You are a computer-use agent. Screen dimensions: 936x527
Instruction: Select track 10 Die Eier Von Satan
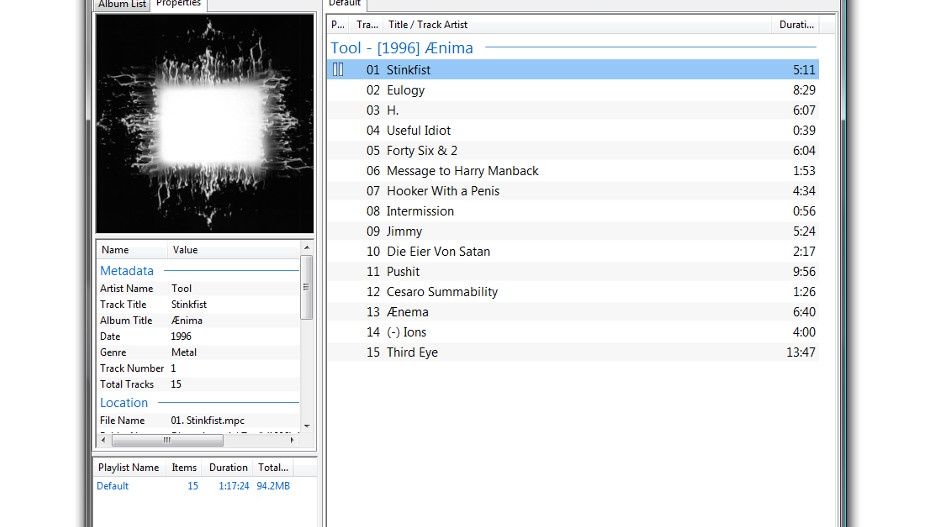tap(573, 252)
